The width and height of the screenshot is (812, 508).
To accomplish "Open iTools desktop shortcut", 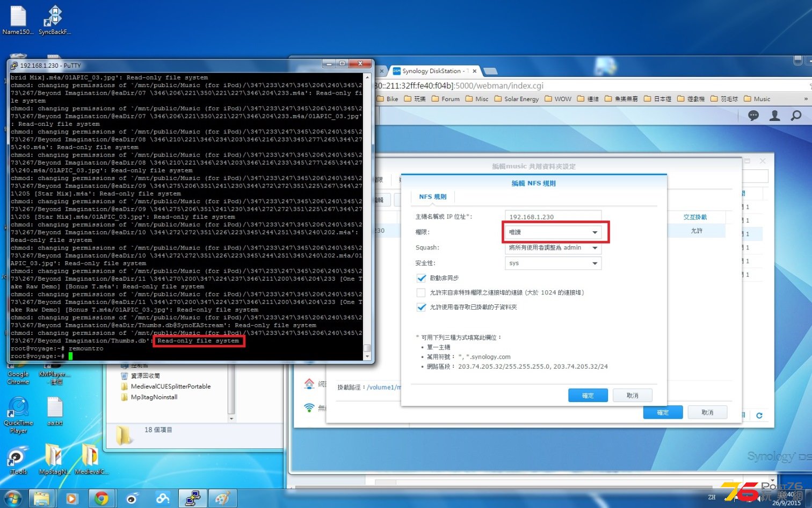I will point(18,460).
